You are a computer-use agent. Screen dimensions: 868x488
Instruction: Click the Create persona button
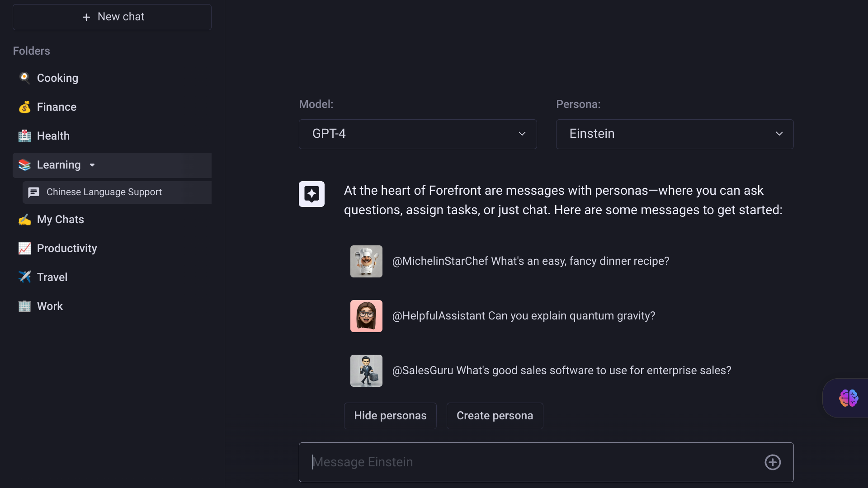[495, 416]
